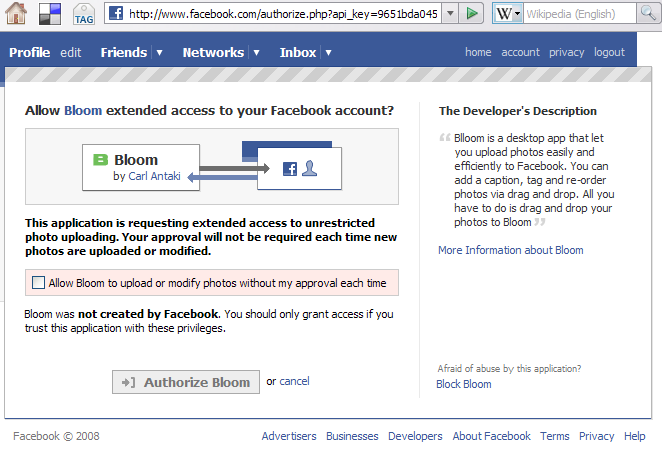
Task: Open the Profile menu item
Action: 30,52
